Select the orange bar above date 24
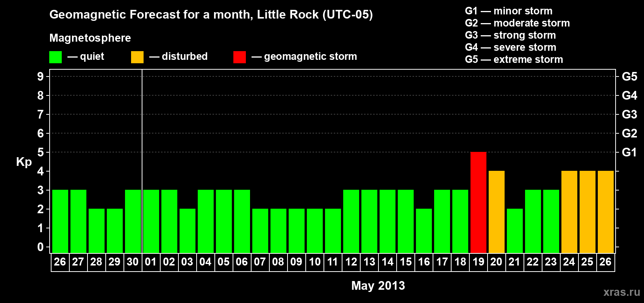The height and width of the screenshot is (303, 644). 569,212
